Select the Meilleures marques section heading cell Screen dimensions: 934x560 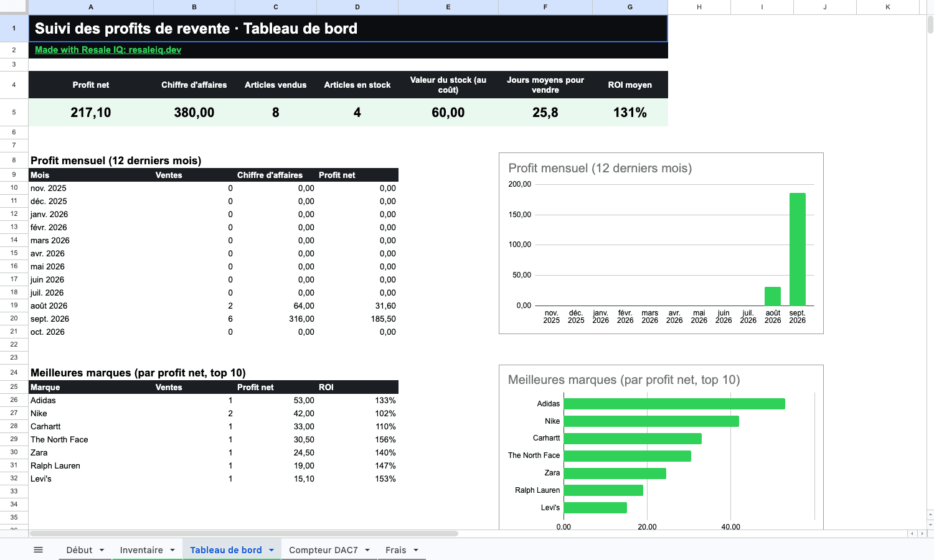tap(138, 373)
